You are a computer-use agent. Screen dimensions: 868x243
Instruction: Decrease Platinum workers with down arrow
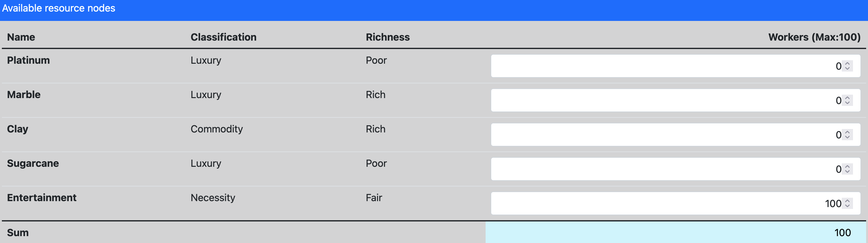(847, 69)
